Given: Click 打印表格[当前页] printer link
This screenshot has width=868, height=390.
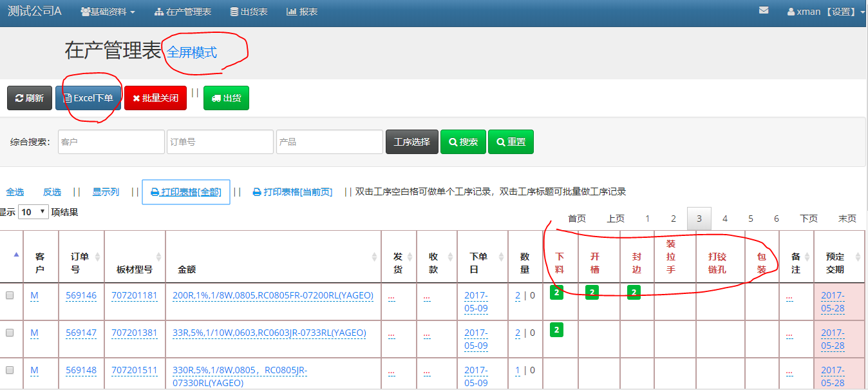Looking at the screenshot, I should [292, 192].
